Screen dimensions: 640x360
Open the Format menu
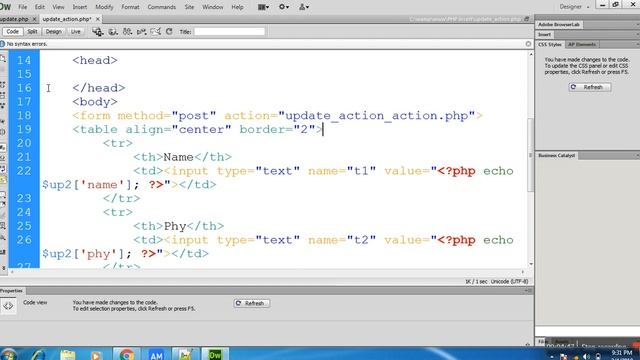[x=130, y=7]
